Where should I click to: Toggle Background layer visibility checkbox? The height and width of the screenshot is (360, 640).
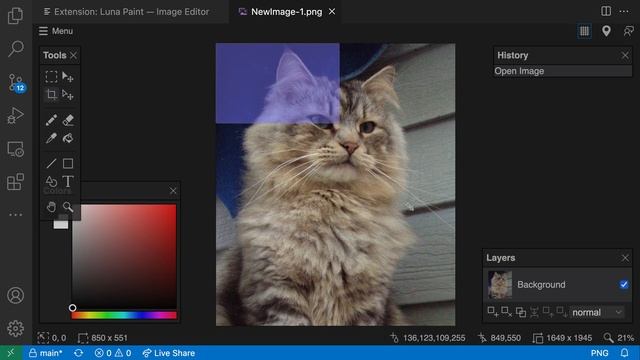(x=624, y=284)
